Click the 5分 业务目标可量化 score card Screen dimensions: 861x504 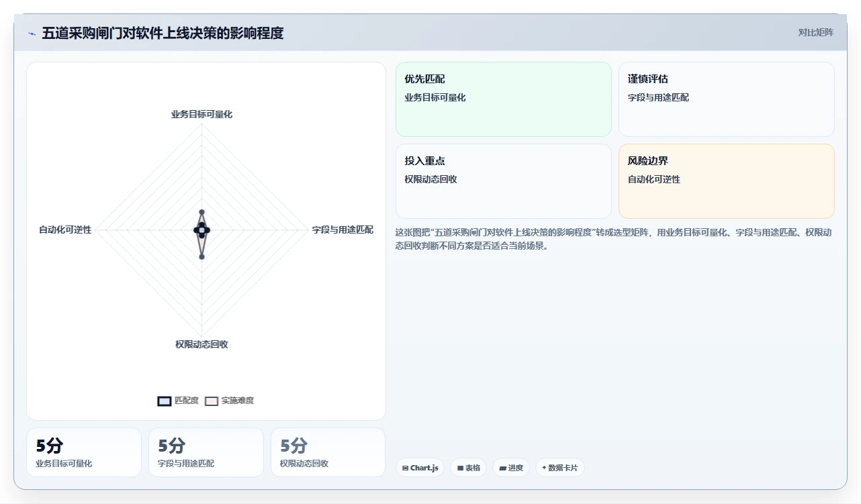click(84, 452)
